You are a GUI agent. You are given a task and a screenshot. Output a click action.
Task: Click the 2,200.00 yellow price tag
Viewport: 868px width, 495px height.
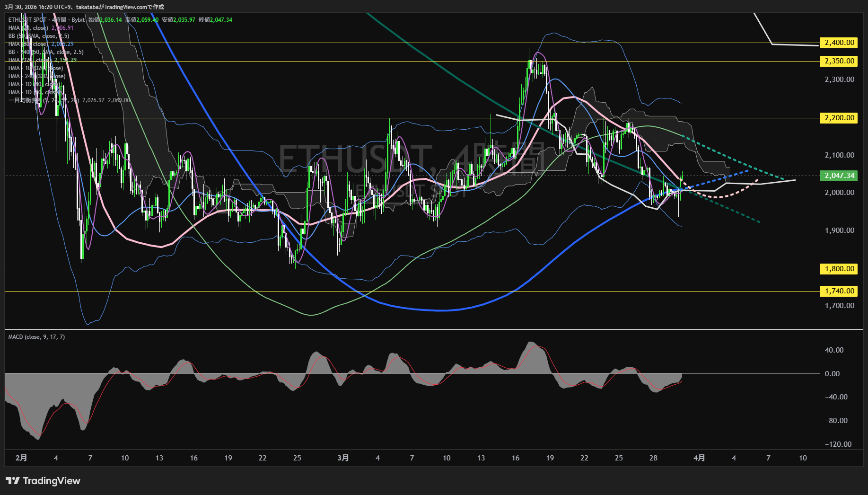pyautogui.click(x=839, y=118)
